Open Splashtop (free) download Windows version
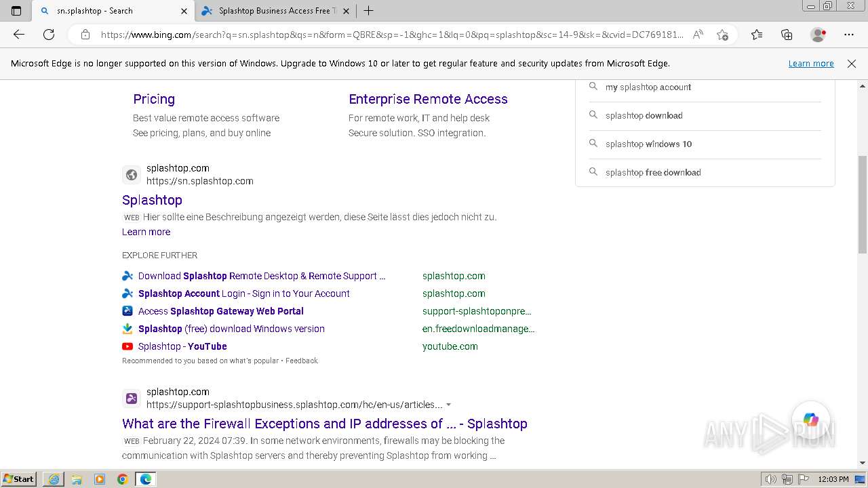Viewport: 868px width, 488px height. tap(231, 329)
